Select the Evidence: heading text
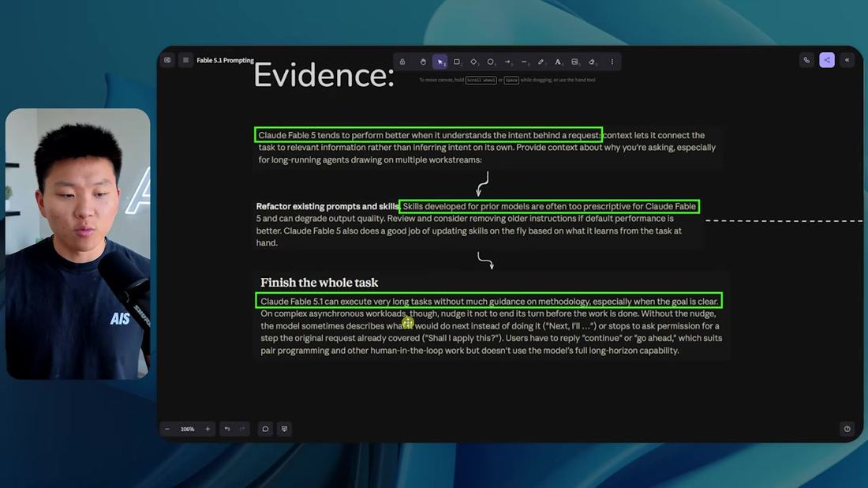 click(x=324, y=75)
